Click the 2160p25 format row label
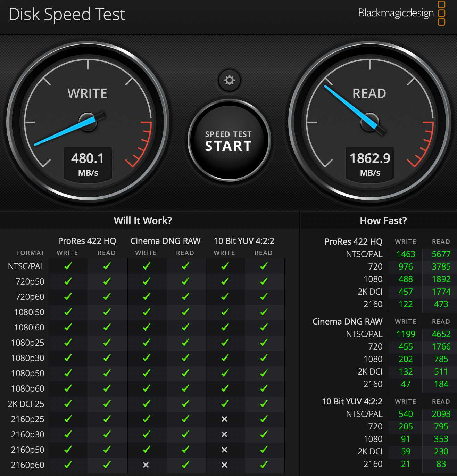This screenshot has width=457, height=476. click(x=28, y=419)
